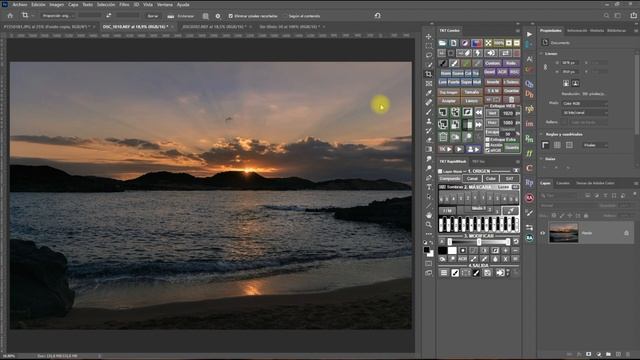Open the Ventana menu
The height and width of the screenshot is (360, 640).
click(165, 4)
